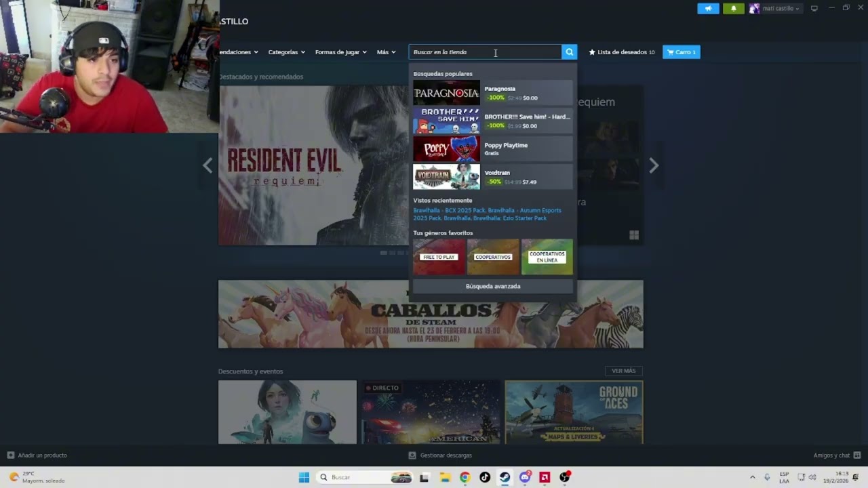Click the Lista de deseados star icon
The image size is (868, 488).
point(592,52)
